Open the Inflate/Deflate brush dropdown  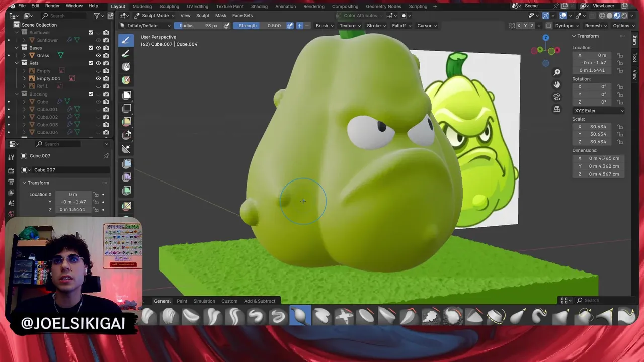[145, 26]
